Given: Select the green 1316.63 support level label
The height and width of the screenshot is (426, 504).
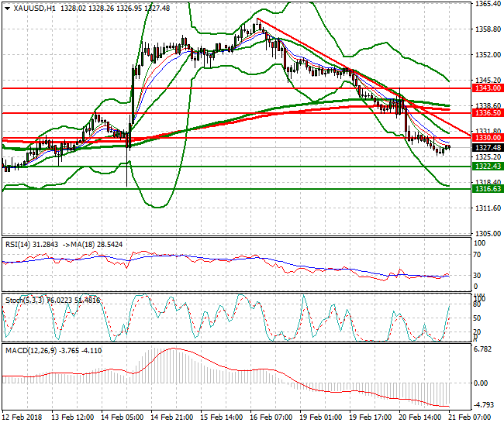Looking at the screenshot, I should tap(488, 189).
